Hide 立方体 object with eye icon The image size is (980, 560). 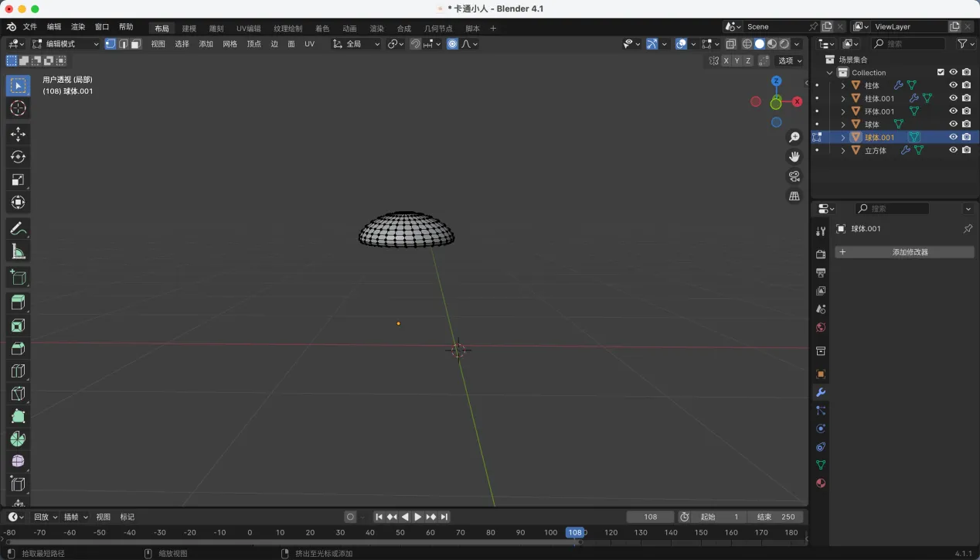pyautogui.click(x=953, y=150)
